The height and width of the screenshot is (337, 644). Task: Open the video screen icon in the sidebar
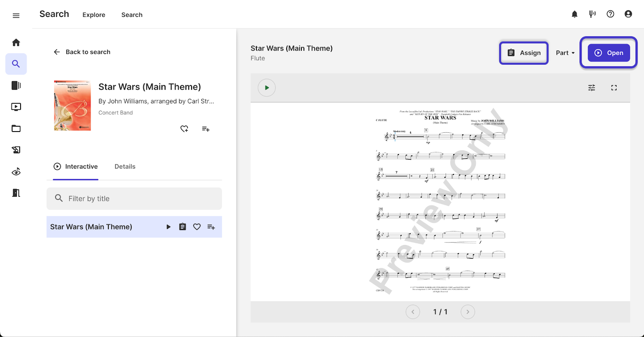click(x=16, y=107)
